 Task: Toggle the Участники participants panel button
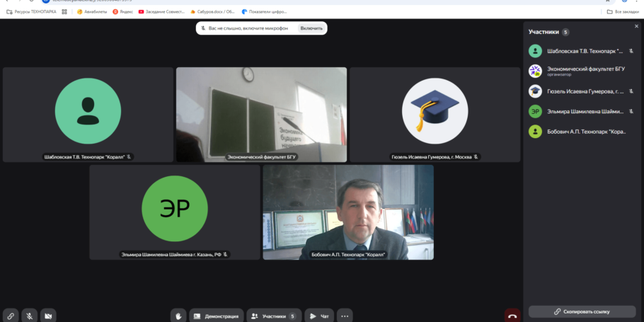[x=272, y=316]
